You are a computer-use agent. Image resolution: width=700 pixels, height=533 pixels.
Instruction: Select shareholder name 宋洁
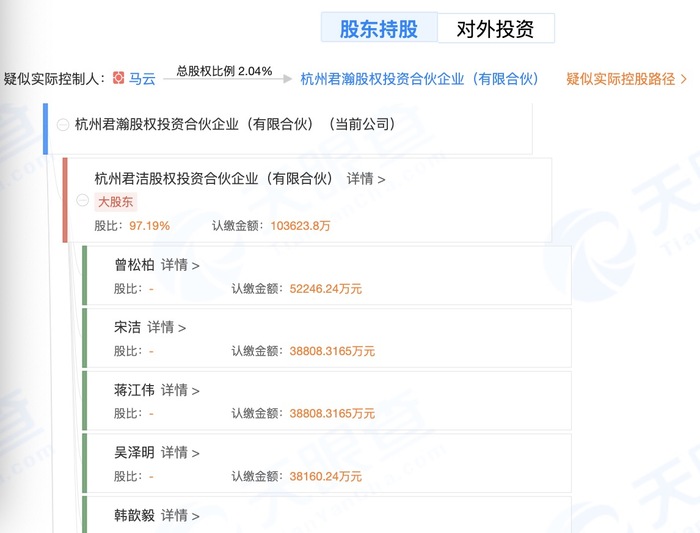point(127,328)
